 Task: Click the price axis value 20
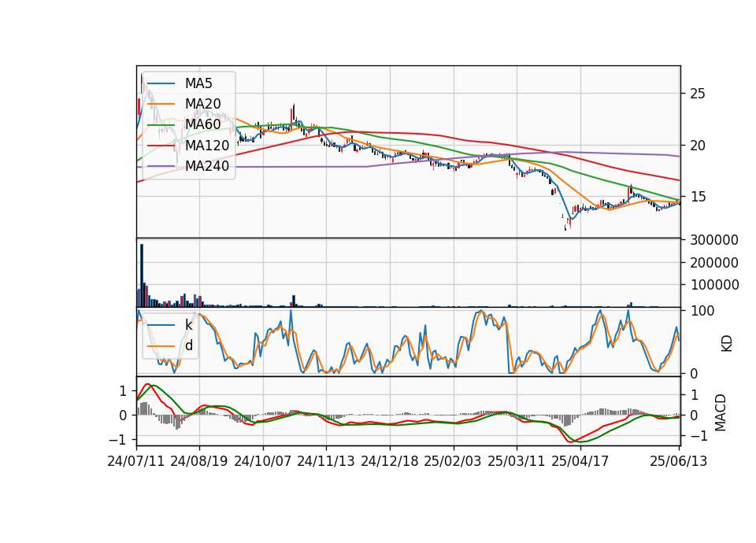pos(697,145)
